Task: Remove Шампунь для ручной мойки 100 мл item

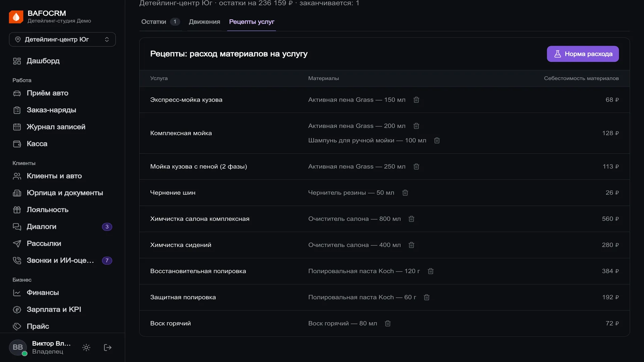Action: coord(437,140)
